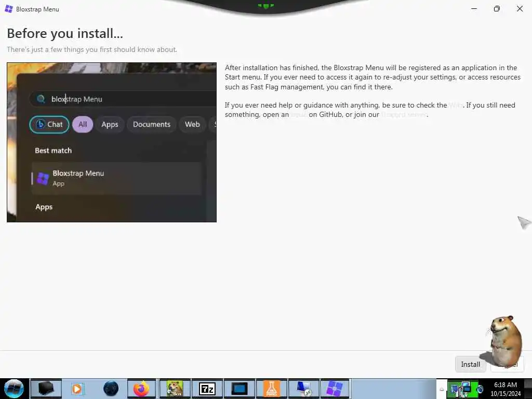Open the orange flask app in taskbar
This screenshot has height=399, width=532.
(x=271, y=389)
